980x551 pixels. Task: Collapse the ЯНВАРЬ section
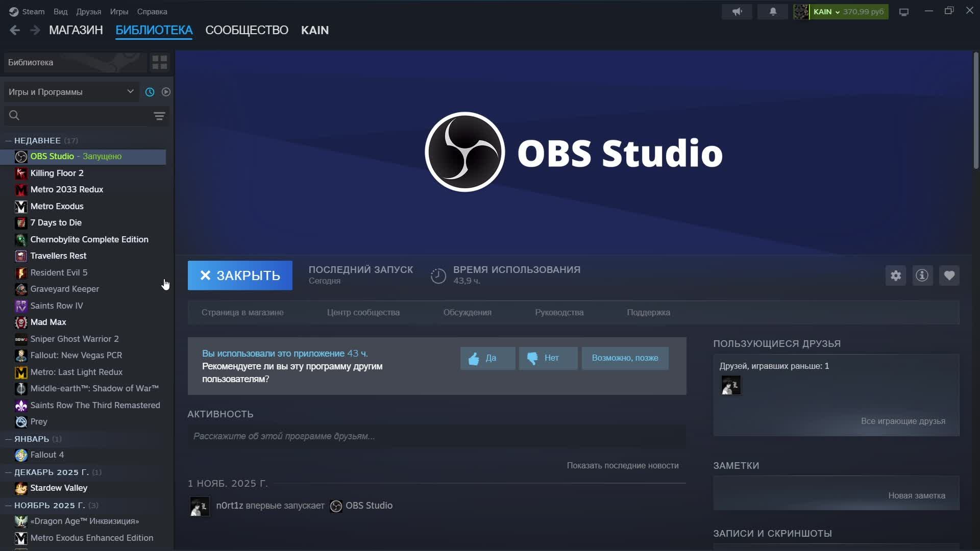[x=8, y=439]
